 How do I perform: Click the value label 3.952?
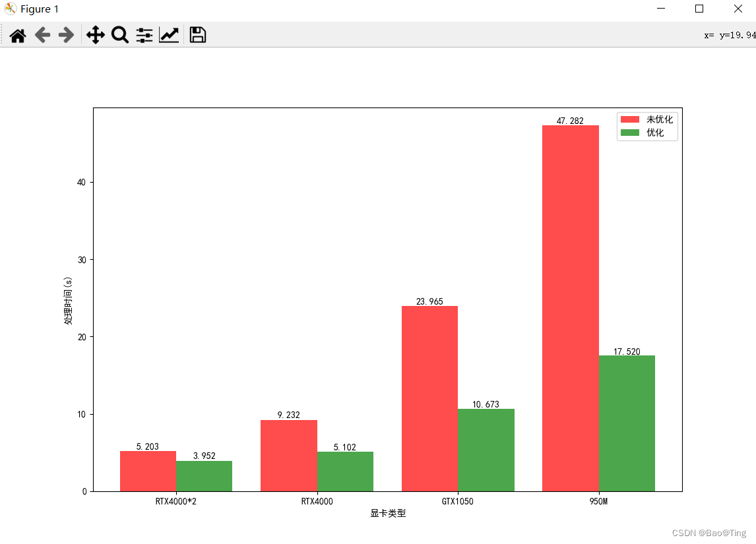[x=205, y=456]
